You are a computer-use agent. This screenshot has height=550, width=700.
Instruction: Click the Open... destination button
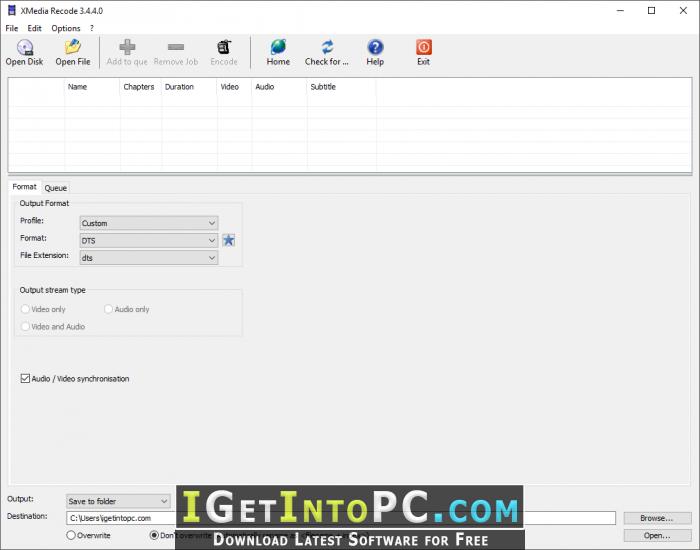click(657, 535)
